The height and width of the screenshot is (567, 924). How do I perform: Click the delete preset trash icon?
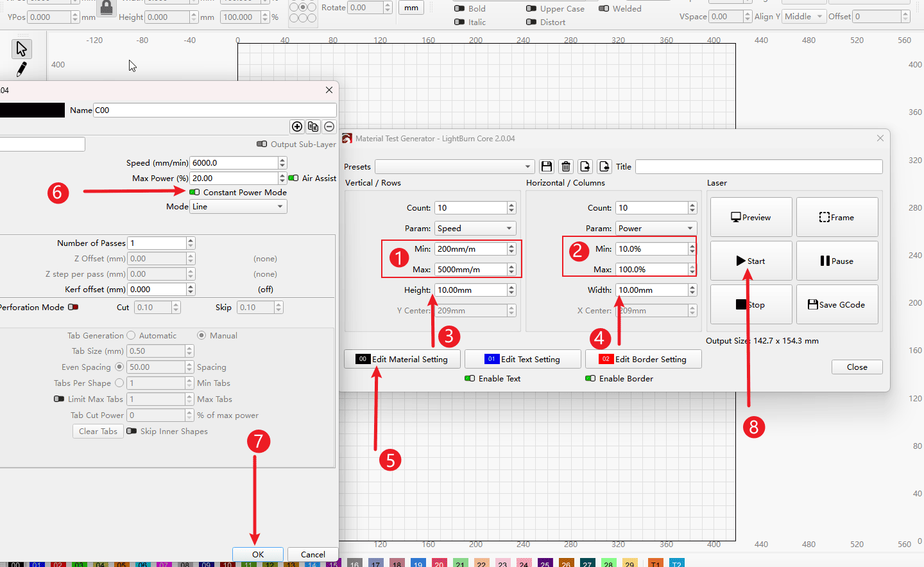pos(566,167)
